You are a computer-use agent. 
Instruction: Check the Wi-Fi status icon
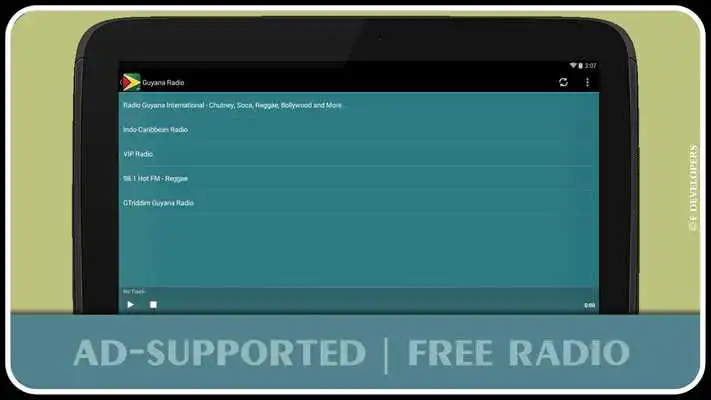[x=573, y=66]
